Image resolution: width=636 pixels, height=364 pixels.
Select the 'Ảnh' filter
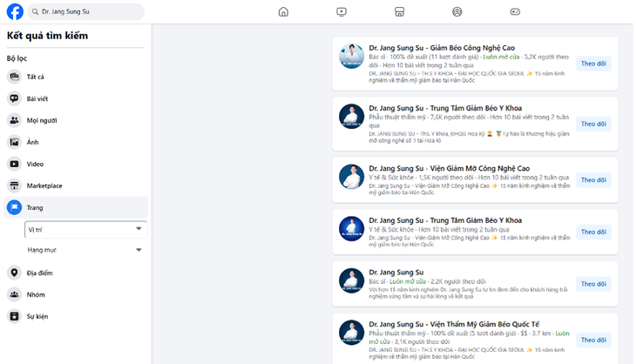pyautogui.click(x=76, y=142)
